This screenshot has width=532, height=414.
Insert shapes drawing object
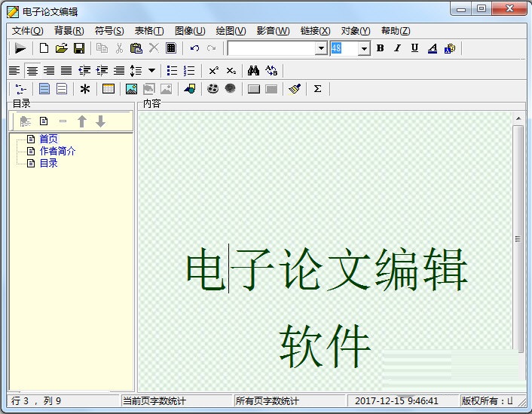[x=190, y=89]
